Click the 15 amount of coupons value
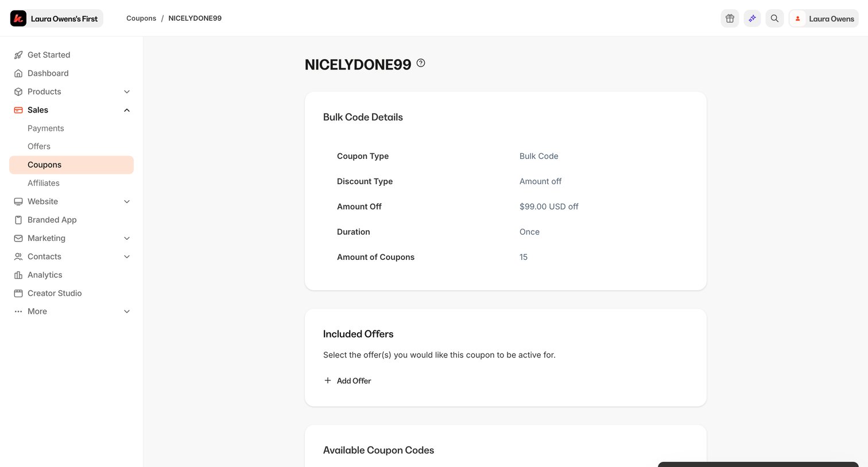Viewport: 868px width, 467px height. click(524, 257)
